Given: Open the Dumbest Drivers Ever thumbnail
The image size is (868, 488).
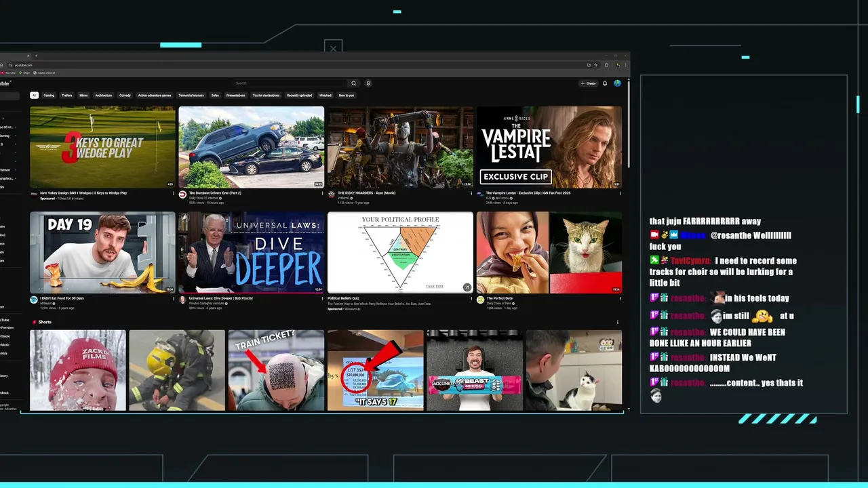Looking at the screenshot, I should [252, 147].
